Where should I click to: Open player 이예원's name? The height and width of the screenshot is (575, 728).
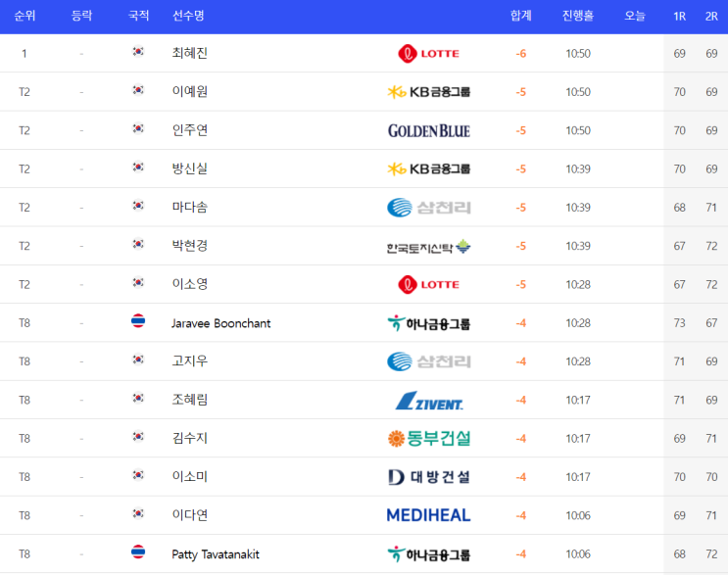click(189, 91)
